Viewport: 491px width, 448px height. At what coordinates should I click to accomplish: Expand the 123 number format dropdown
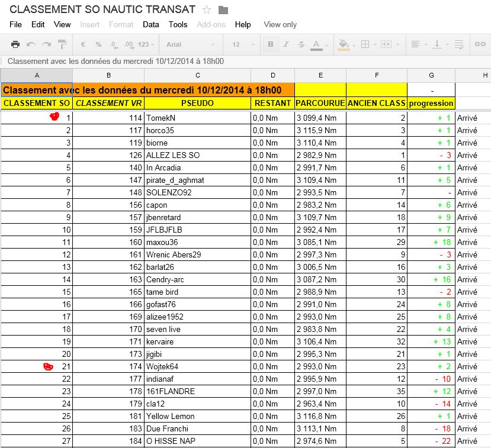click(146, 44)
